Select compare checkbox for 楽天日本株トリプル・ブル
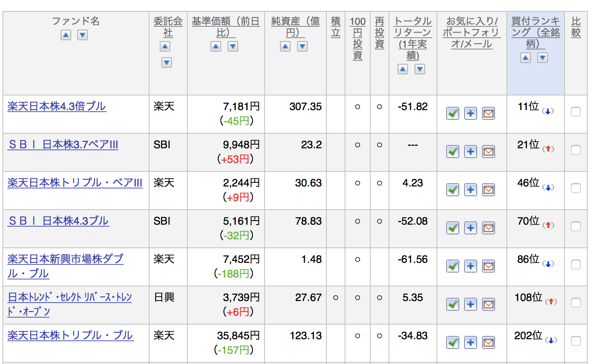This screenshot has width=595, height=364. [x=575, y=341]
